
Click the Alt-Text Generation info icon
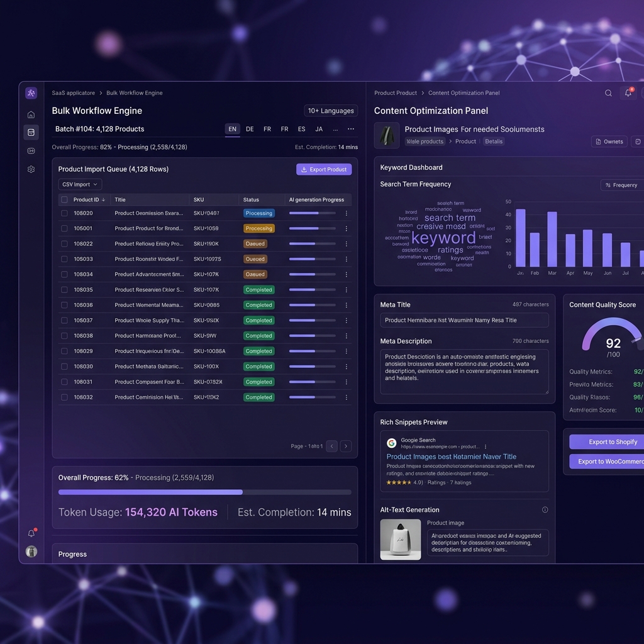[x=545, y=509]
